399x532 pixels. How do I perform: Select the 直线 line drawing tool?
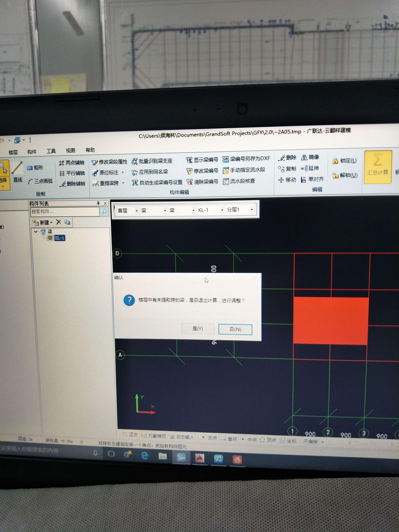pyautogui.click(x=17, y=172)
